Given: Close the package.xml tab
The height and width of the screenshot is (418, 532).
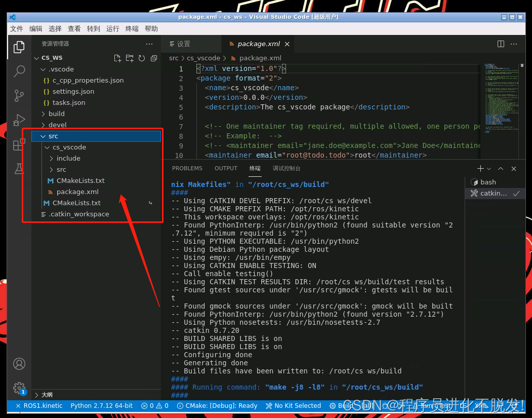Looking at the screenshot, I should coord(287,44).
